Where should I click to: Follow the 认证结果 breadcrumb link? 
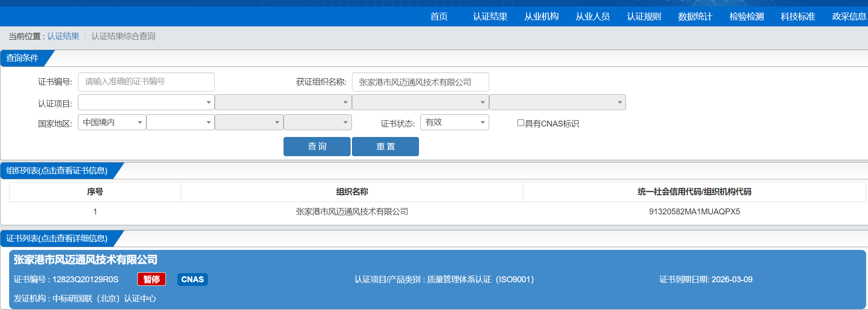(63, 36)
